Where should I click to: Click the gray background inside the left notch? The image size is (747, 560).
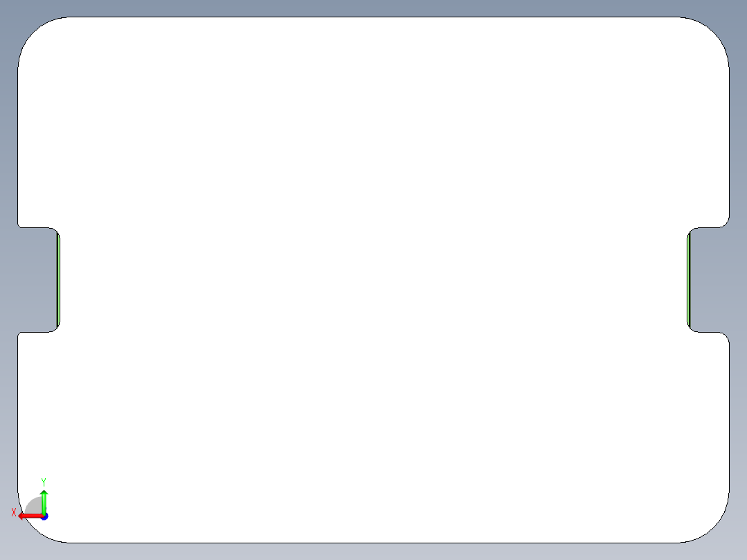pos(37,280)
